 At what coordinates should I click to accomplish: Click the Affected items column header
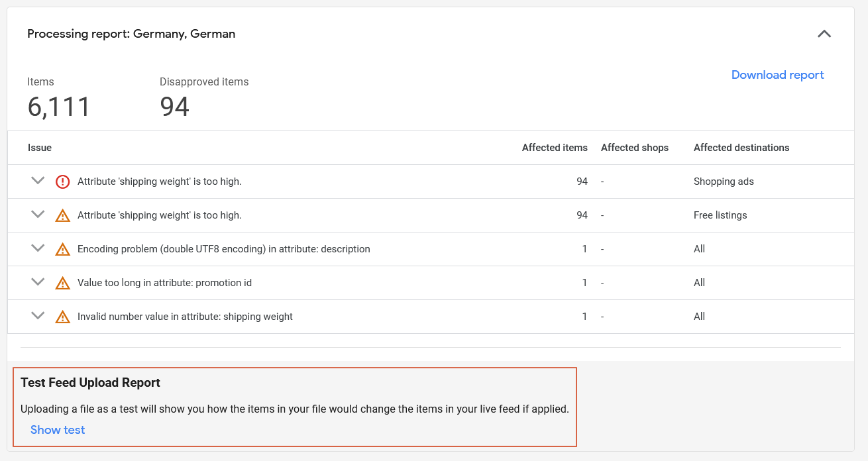555,148
